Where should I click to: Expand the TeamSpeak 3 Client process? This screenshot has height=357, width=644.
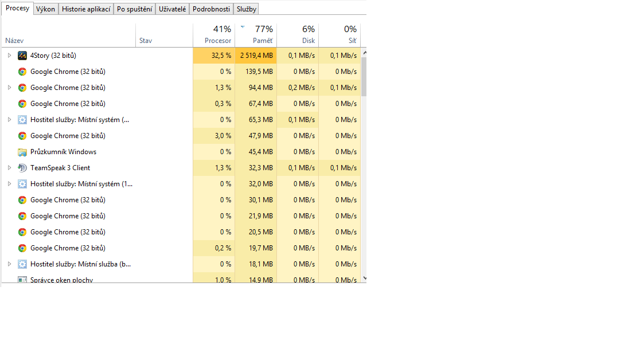(x=9, y=168)
